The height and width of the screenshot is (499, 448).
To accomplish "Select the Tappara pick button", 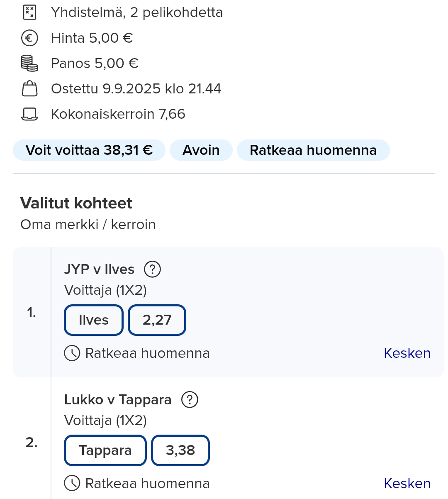I will coord(105,450).
